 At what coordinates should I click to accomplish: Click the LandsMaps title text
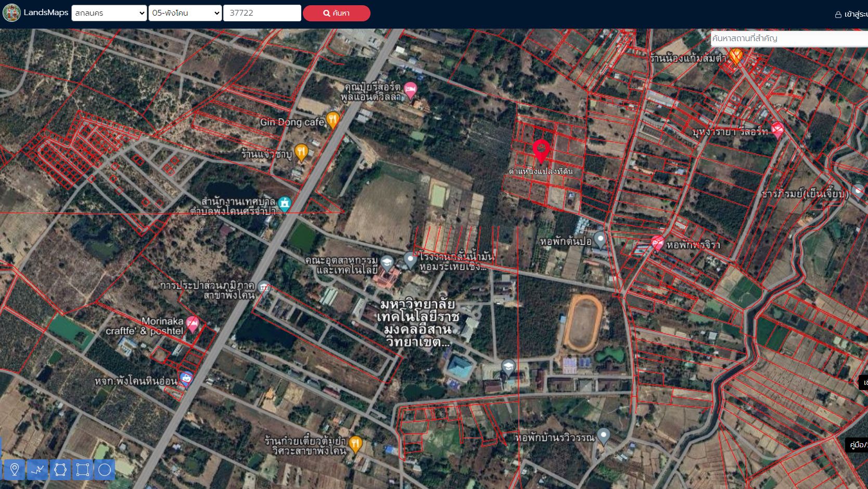pos(46,12)
